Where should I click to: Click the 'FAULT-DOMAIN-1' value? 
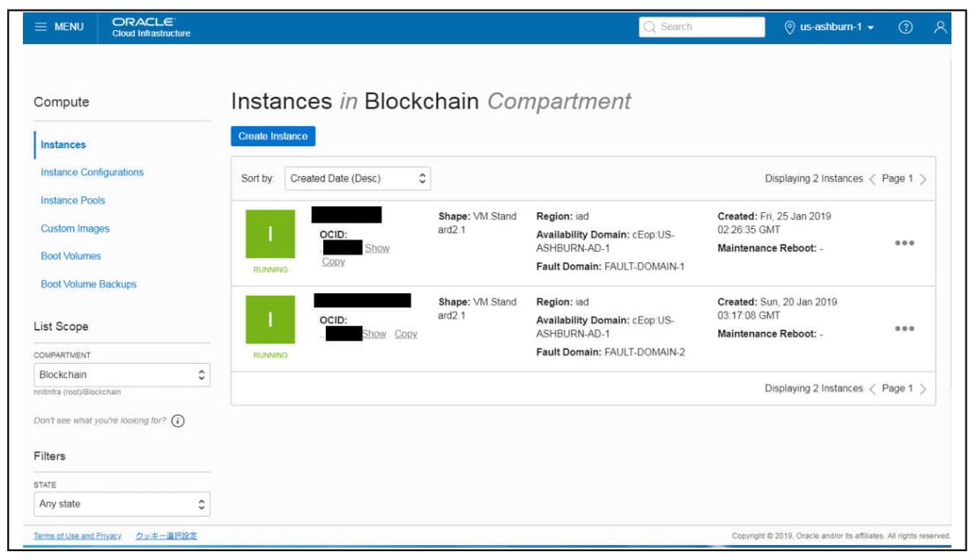(x=644, y=267)
